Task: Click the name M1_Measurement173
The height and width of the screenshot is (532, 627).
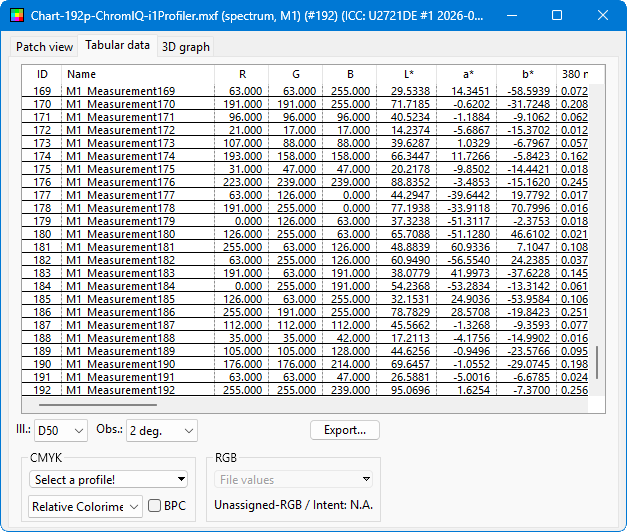Action: 120,143
